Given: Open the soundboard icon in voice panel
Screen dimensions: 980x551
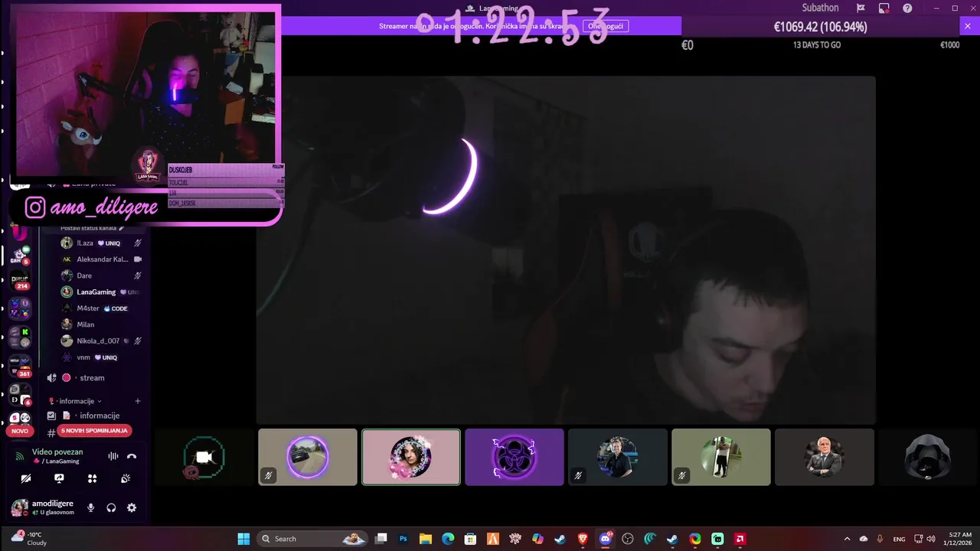Looking at the screenshot, I should [x=126, y=478].
